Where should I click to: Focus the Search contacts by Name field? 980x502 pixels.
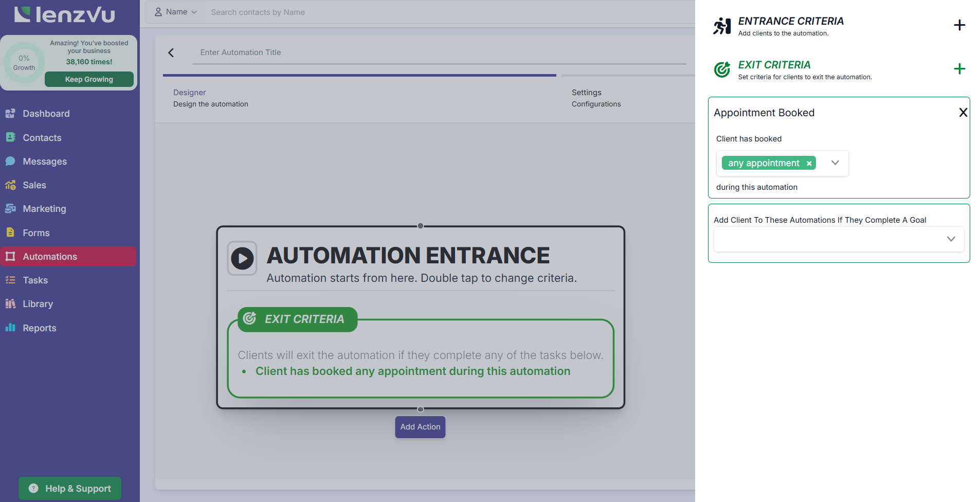coord(450,12)
